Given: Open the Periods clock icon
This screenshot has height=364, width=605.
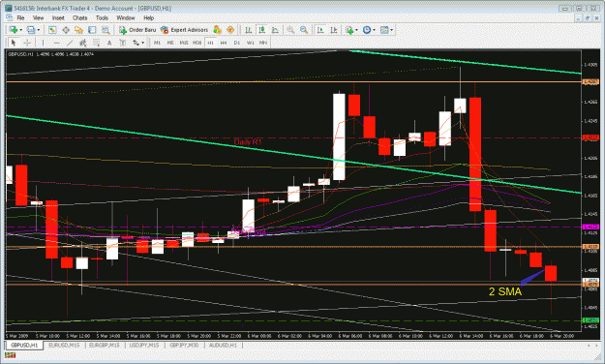Looking at the screenshot, I should pyautogui.click(x=367, y=30).
